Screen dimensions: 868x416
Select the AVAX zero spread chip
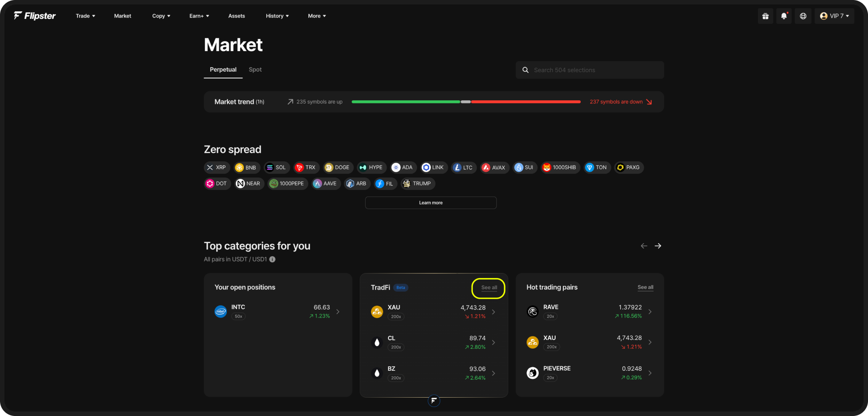494,167
